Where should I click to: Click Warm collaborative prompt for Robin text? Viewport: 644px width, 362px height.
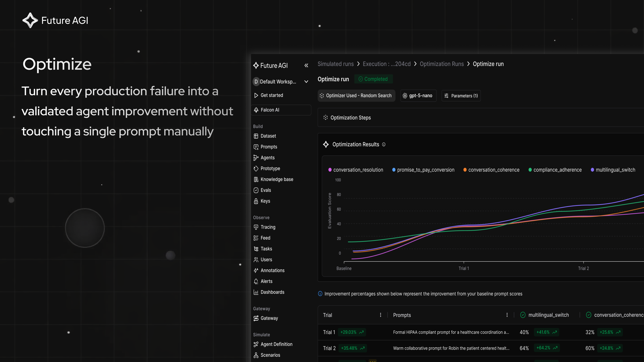(451, 348)
